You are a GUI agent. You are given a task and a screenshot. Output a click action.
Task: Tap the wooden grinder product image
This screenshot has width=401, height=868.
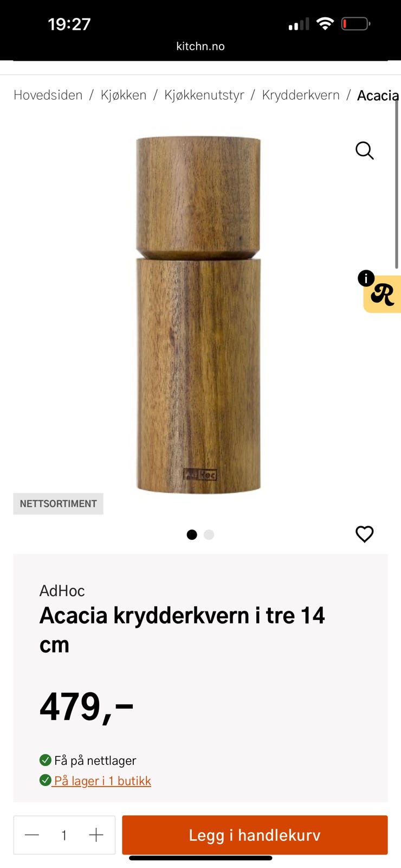pos(198,315)
